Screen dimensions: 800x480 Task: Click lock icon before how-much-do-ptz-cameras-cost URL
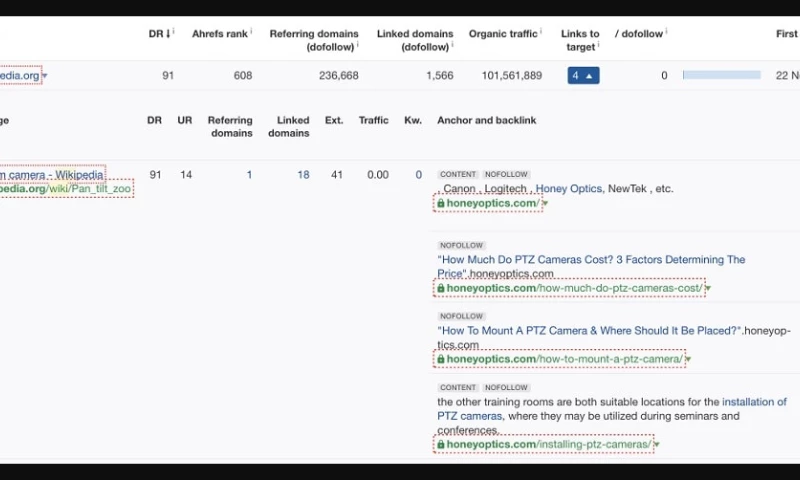[441, 288]
